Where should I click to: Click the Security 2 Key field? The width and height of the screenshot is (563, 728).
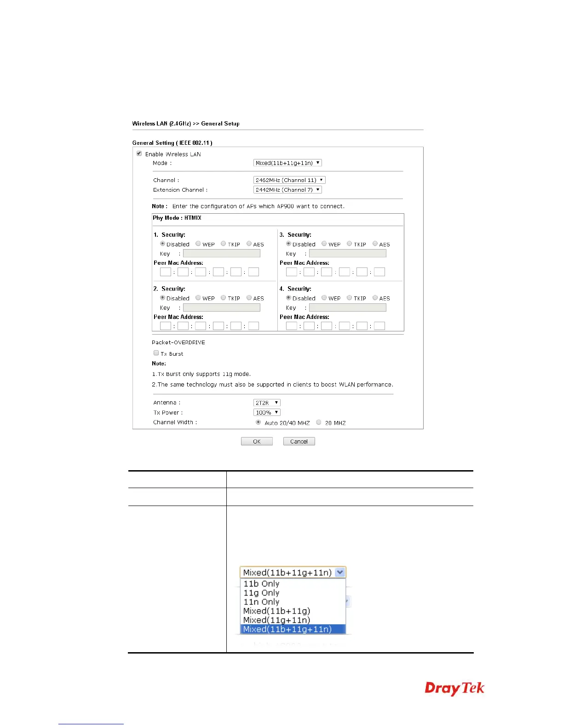point(222,307)
